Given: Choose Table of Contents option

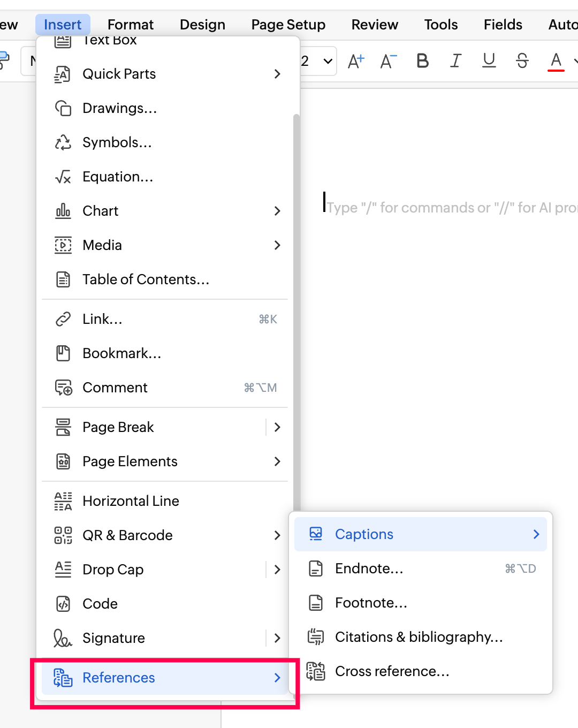Looking at the screenshot, I should point(146,279).
